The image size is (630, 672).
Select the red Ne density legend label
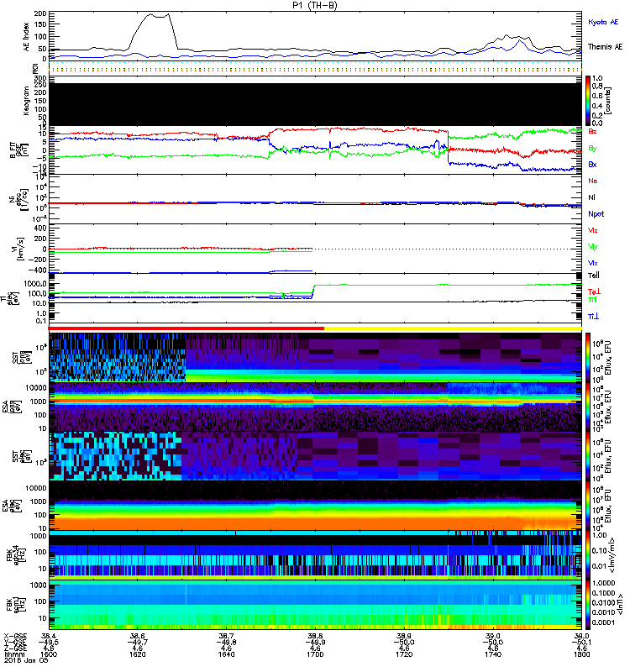click(x=593, y=181)
